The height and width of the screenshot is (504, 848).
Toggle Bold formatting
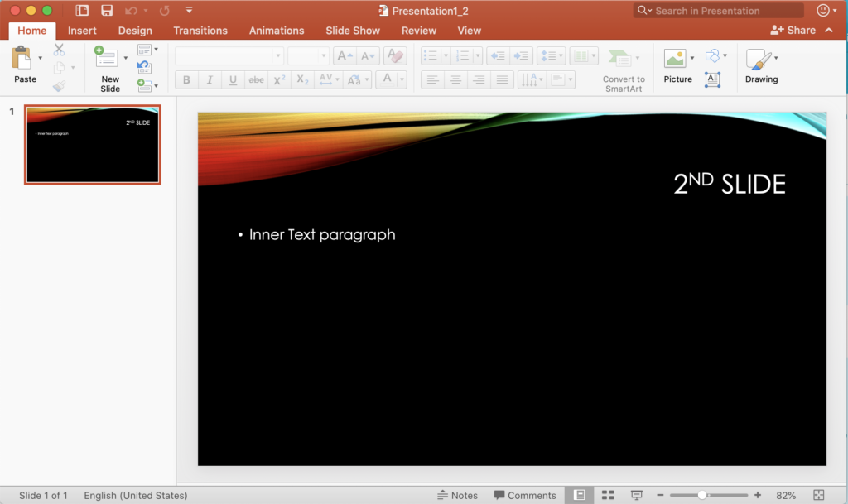click(186, 80)
